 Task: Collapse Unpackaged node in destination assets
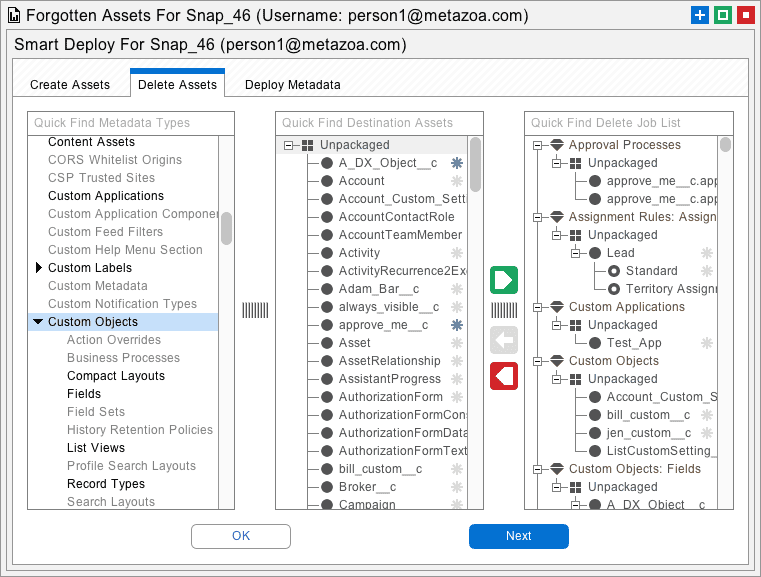click(289, 145)
